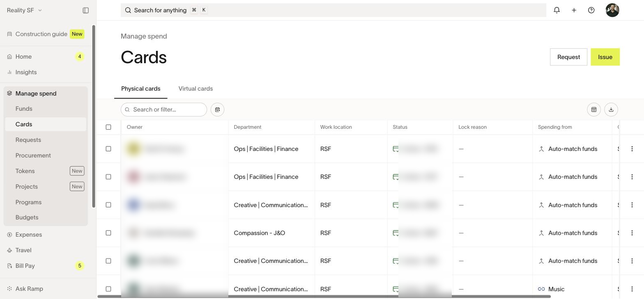
Task: Open Bill Pay section
Action: click(x=46, y=266)
